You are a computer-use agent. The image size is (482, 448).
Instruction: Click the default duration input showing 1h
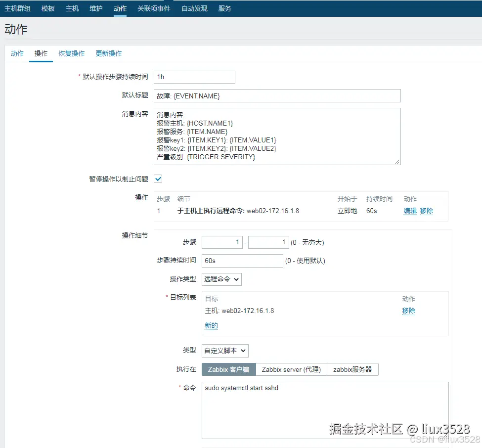coord(194,77)
